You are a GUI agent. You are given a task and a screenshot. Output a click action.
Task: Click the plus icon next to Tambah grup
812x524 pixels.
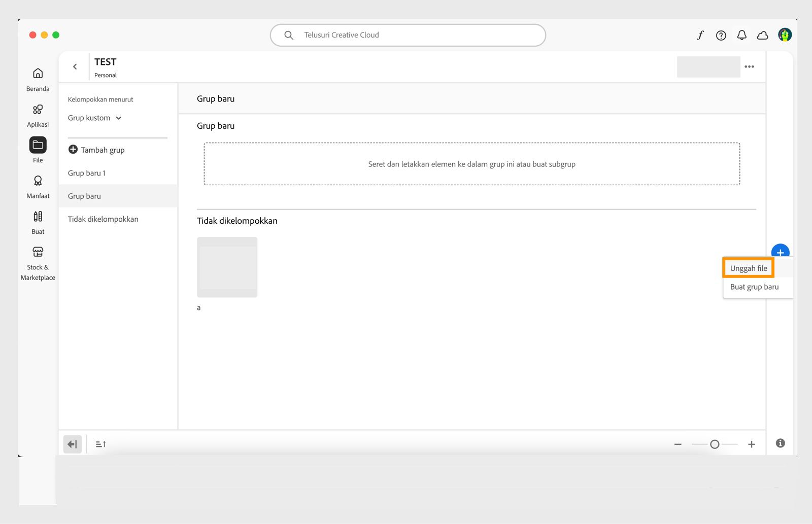(73, 149)
